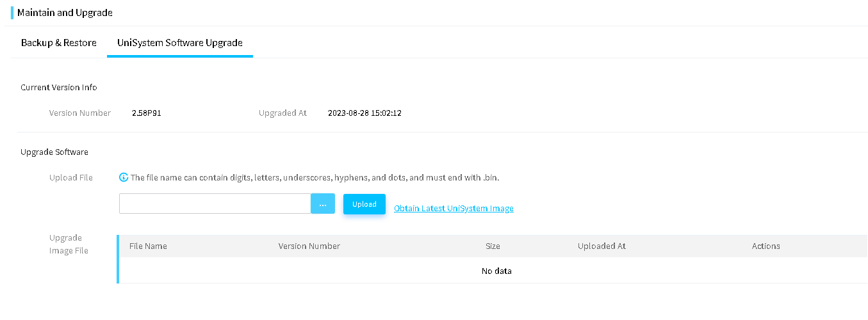Click the Version Number column header
This screenshot has height=320, width=868.
[309, 246]
